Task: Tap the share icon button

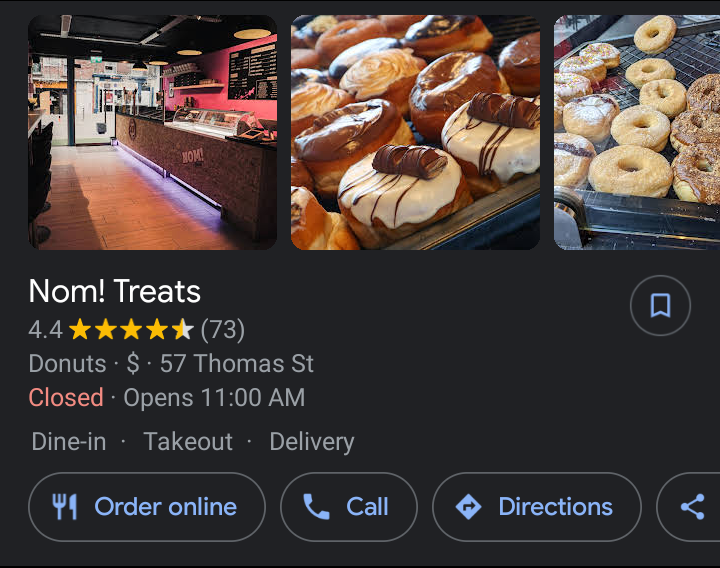Action: pyautogui.click(x=692, y=506)
